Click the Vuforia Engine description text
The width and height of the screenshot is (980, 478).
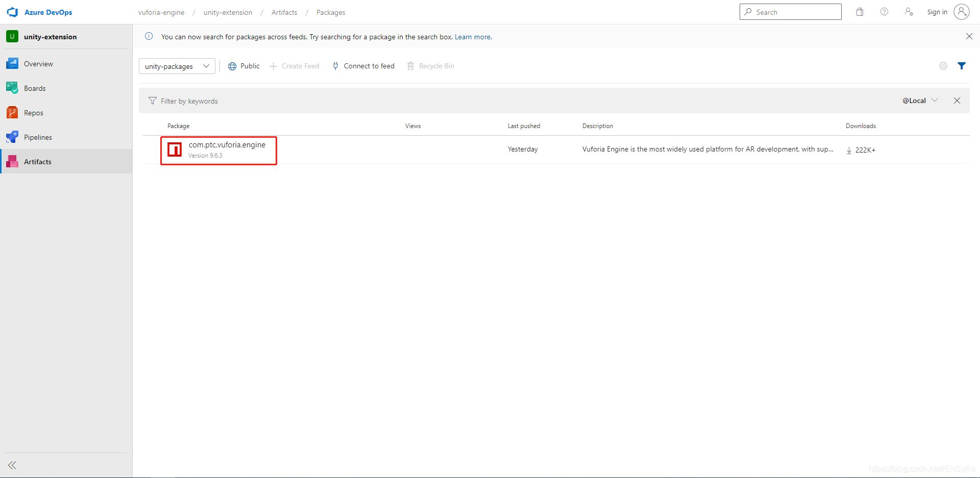coord(708,149)
